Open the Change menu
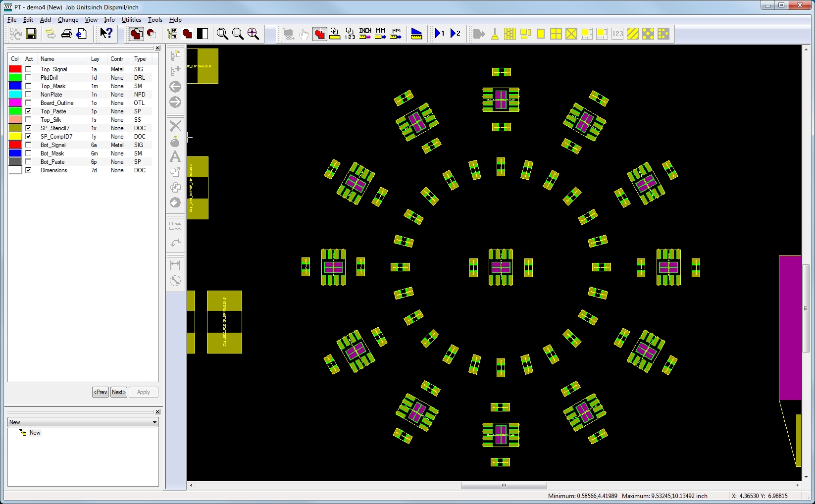The height and width of the screenshot is (504, 815). coord(68,20)
